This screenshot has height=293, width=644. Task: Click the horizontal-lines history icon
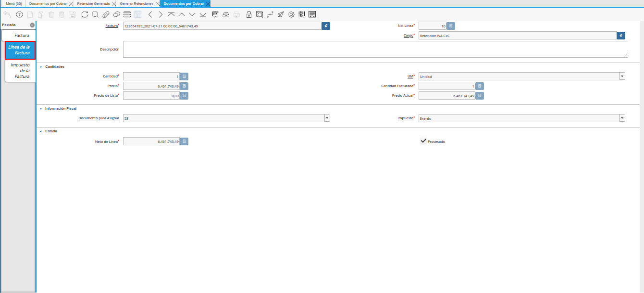[127, 14]
